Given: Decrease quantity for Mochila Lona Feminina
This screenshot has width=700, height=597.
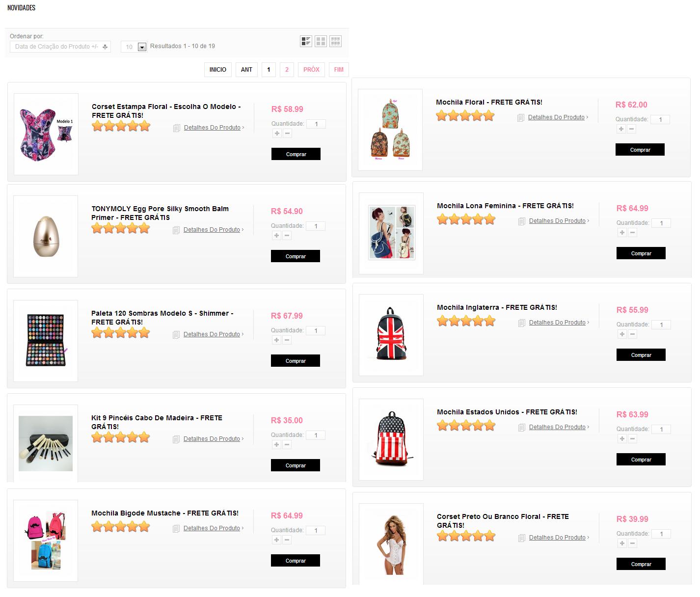Looking at the screenshot, I should click(632, 233).
